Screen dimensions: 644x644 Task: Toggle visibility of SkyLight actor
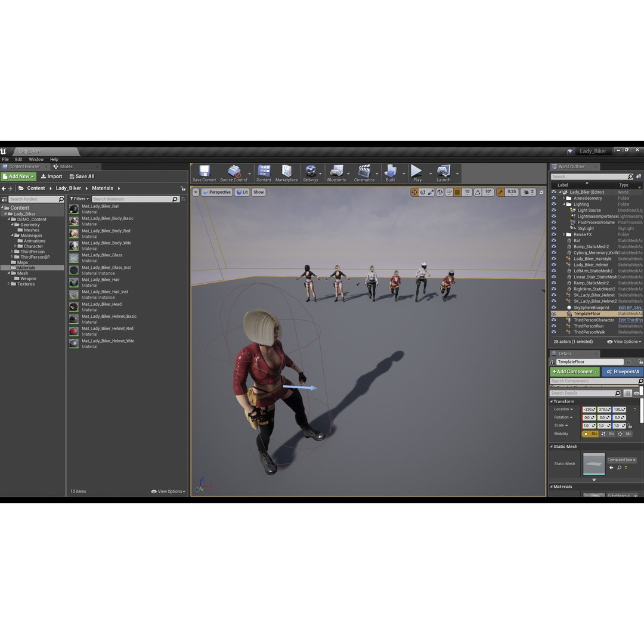tap(553, 228)
